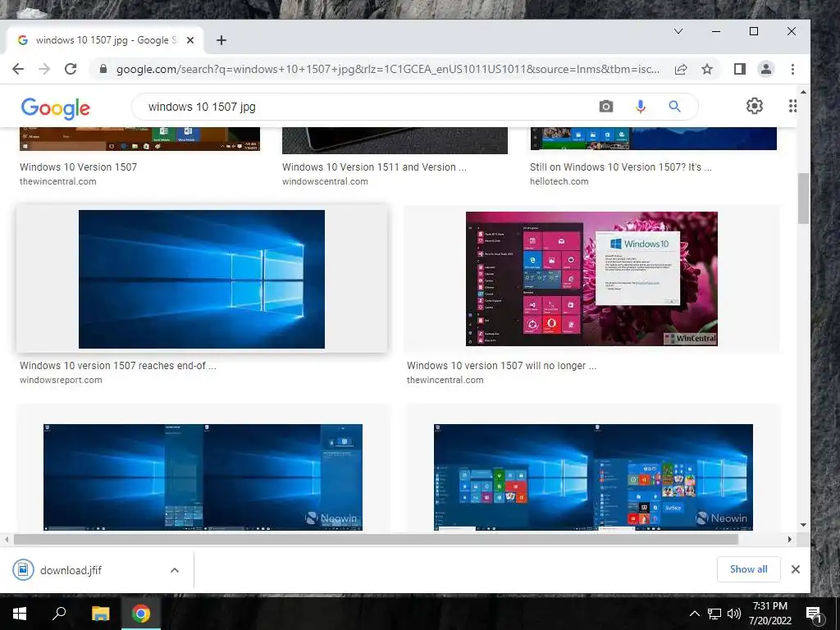Open volume control tray icon
The height and width of the screenshot is (630, 840).
pyautogui.click(x=734, y=614)
